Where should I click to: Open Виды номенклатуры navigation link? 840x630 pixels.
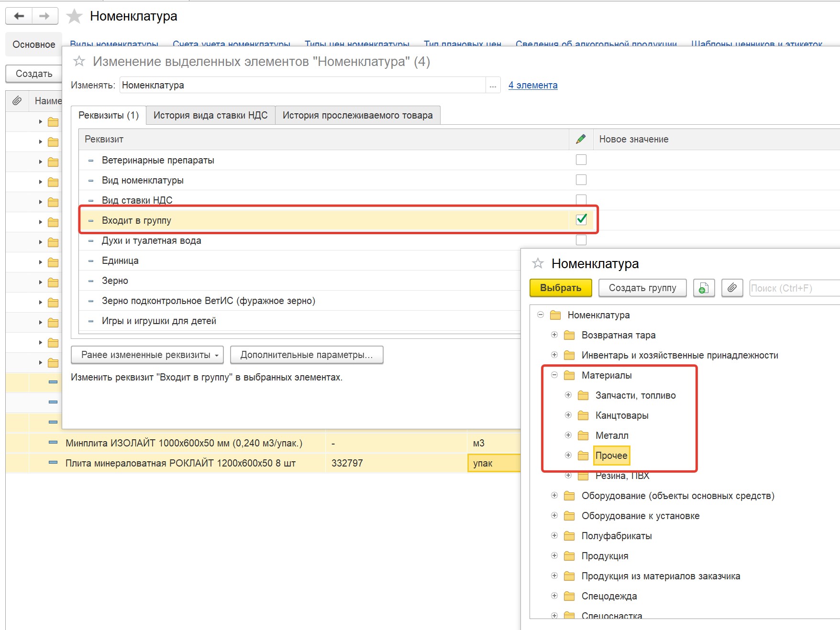[x=114, y=43]
